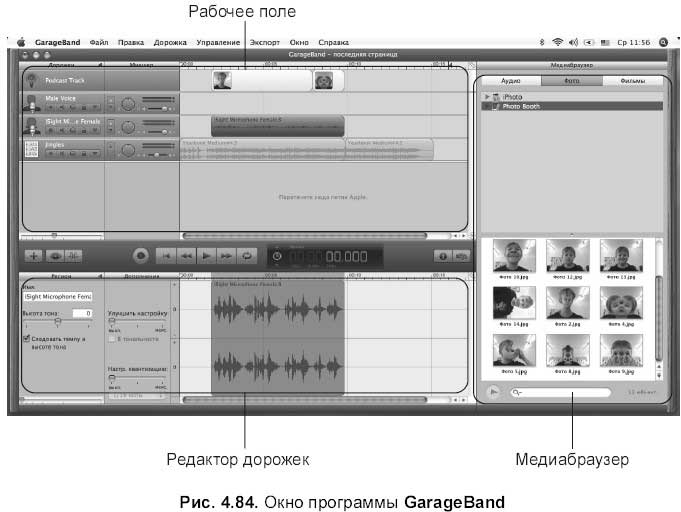Select the Фото 14.jpg thumbnail
The image size is (681, 512).
pyautogui.click(x=514, y=304)
